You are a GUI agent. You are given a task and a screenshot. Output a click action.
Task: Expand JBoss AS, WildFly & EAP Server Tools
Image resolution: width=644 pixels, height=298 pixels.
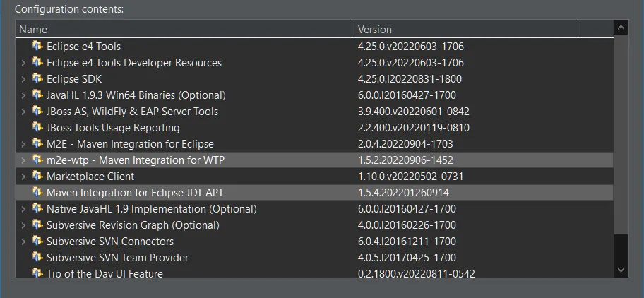tap(23, 112)
